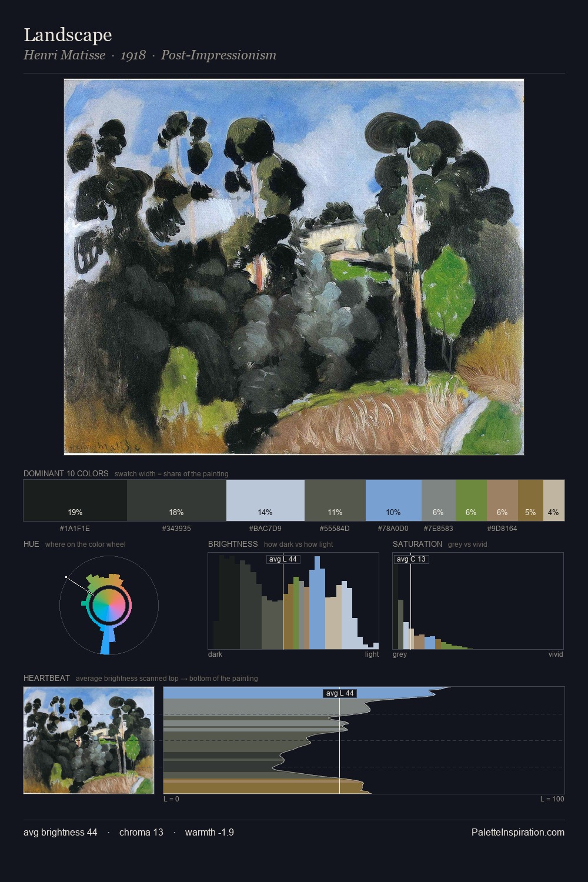
Task: Click the grey axis label under saturation
Action: [400, 654]
